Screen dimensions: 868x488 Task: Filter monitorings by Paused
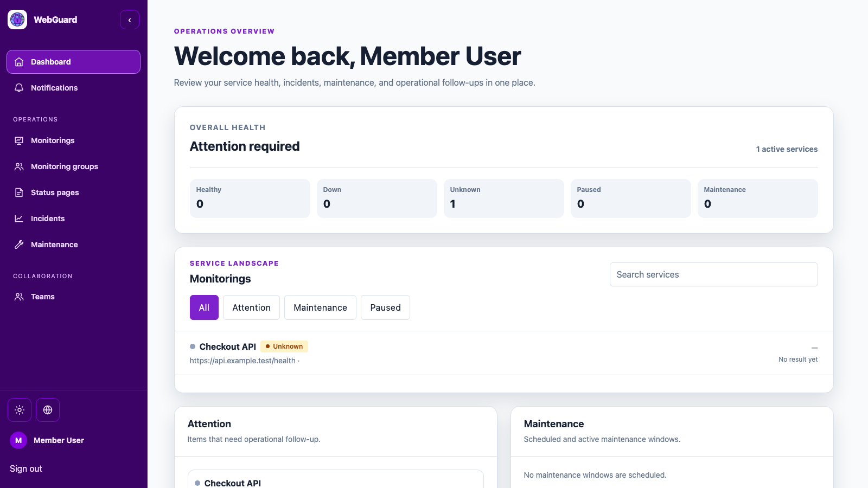(386, 307)
